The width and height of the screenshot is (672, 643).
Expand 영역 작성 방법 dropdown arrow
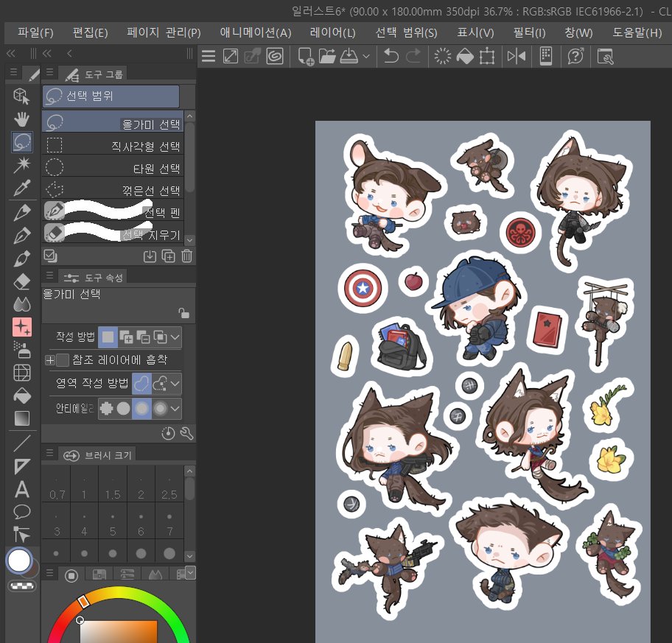click(x=175, y=384)
